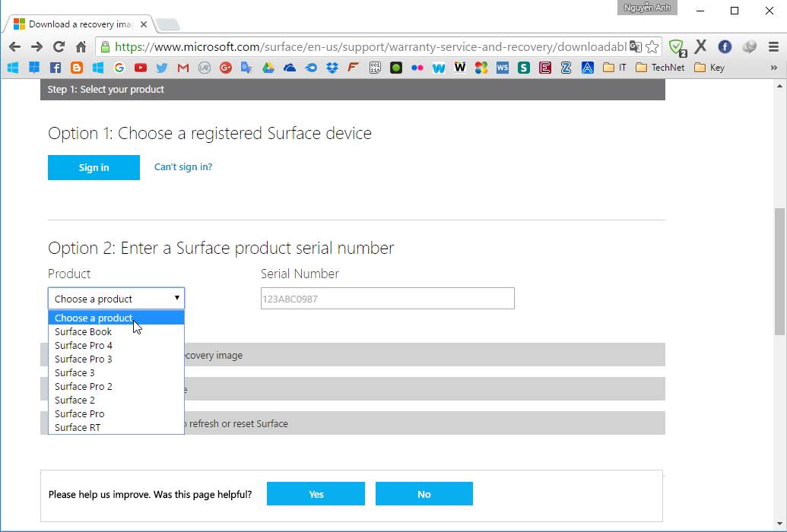The image size is (787, 532).
Task: Select Surface Book from the list
Action: point(116,332)
